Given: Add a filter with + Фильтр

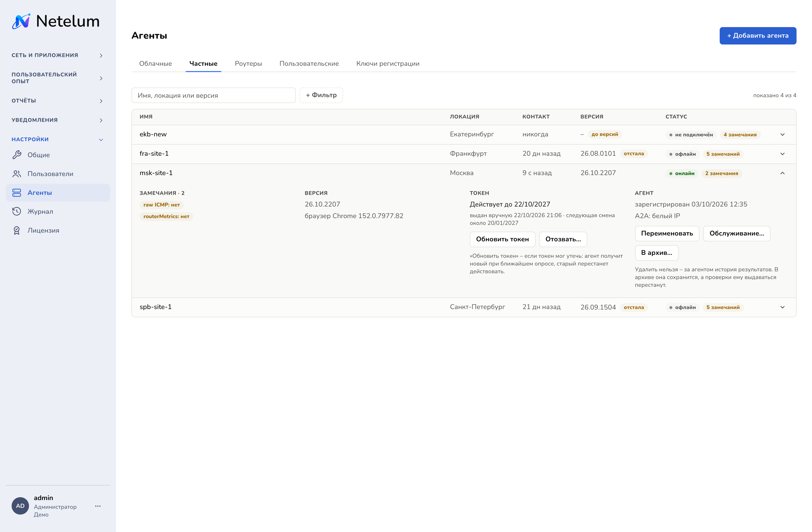Looking at the screenshot, I should (321, 95).
